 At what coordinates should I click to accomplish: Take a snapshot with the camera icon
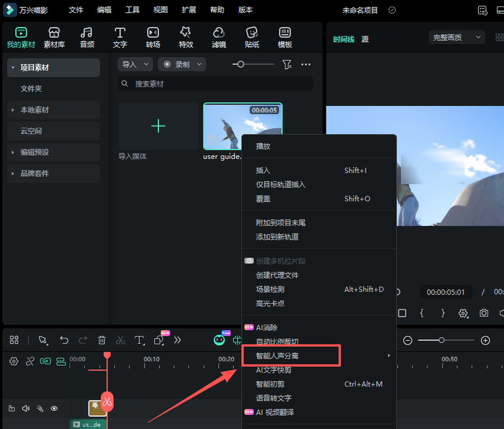point(483,313)
